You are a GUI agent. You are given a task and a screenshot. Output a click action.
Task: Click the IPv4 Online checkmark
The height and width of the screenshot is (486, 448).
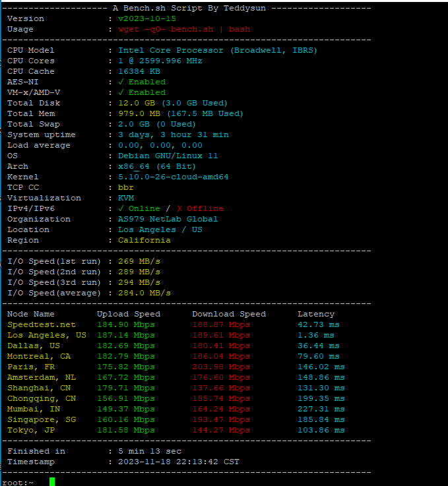(121, 208)
